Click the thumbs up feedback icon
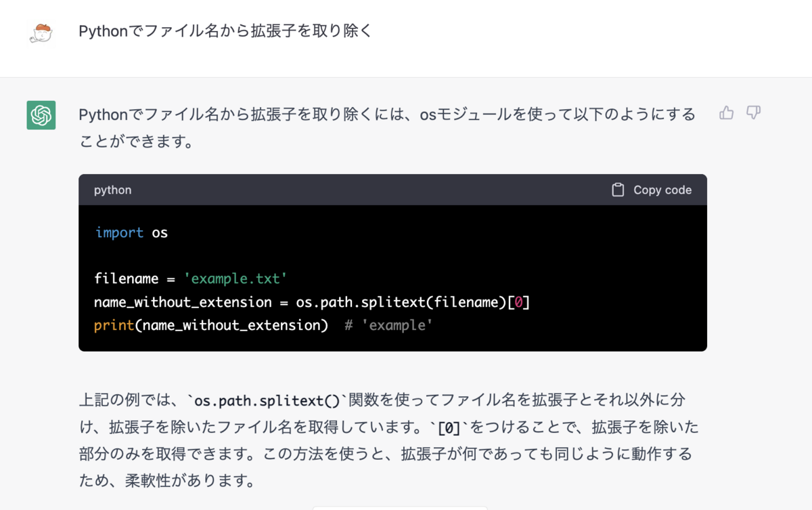Screen dimensions: 812x510 click(x=727, y=113)
